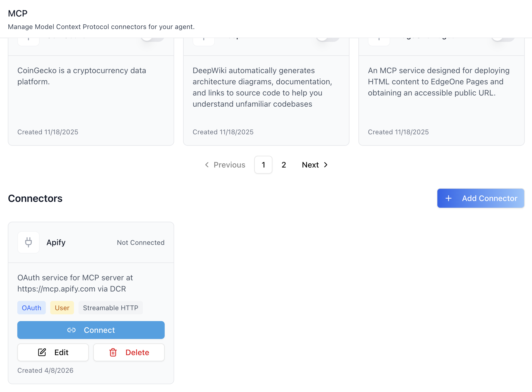The width and height of the screenshot is (532, 392).
Task: Select page 1 in pagination
Action: pyautogui.click(x=263, y=165)
